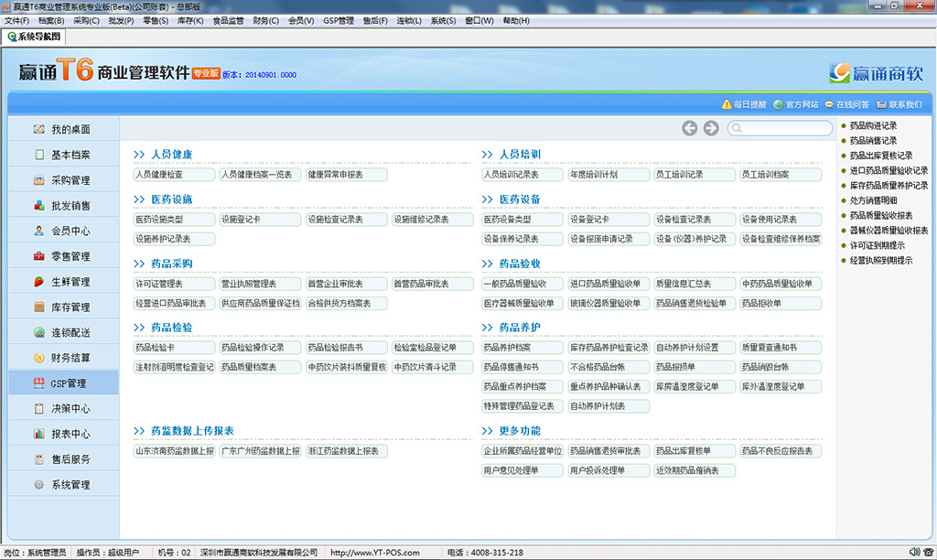Click the 报表中心 chart icon
This screenshot has width=937, height=560.
click(39, 434)
